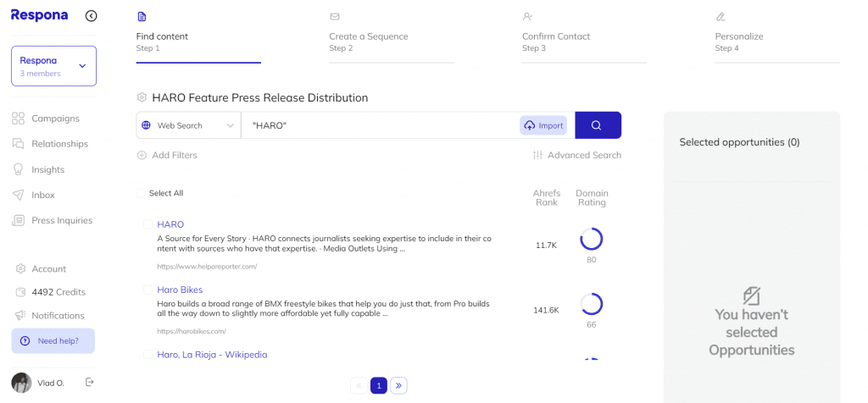Expand the Respona workspace dropdown
Viewport: 868px width, 403px height.
coord(82,65)
